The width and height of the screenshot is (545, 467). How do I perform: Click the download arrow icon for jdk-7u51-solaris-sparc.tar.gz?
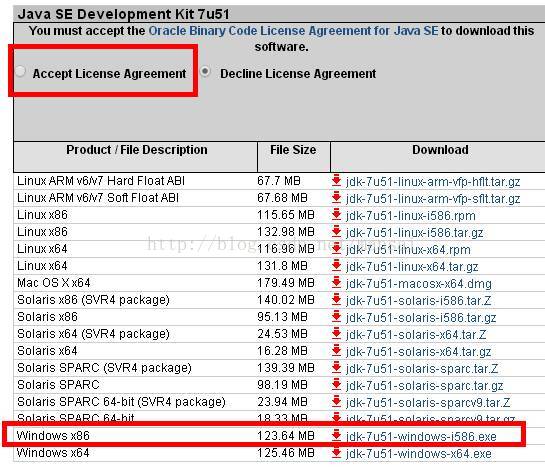(336, 385)
